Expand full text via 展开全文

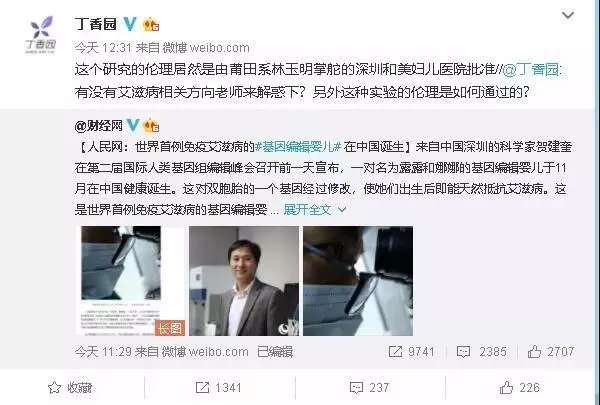pos(315,209)
